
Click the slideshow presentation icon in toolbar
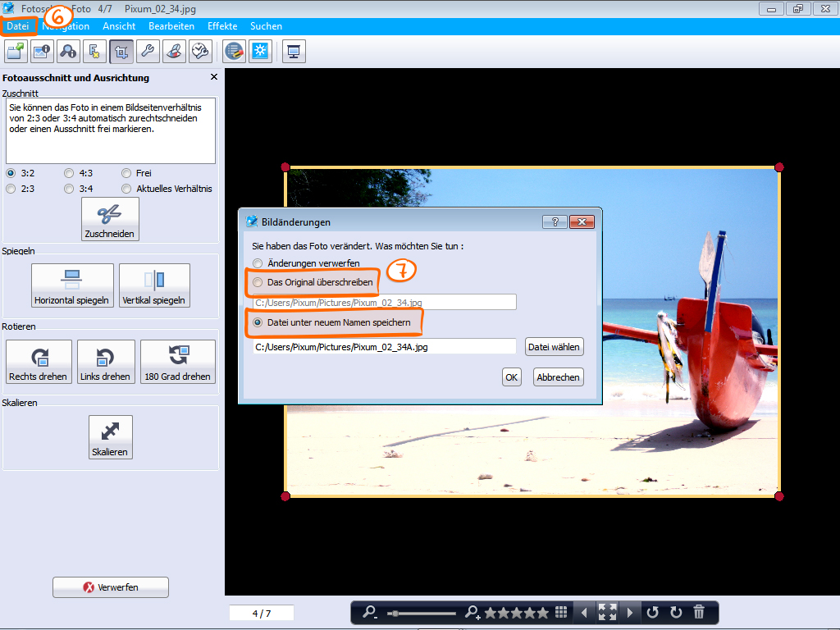(x=294, y=52)
